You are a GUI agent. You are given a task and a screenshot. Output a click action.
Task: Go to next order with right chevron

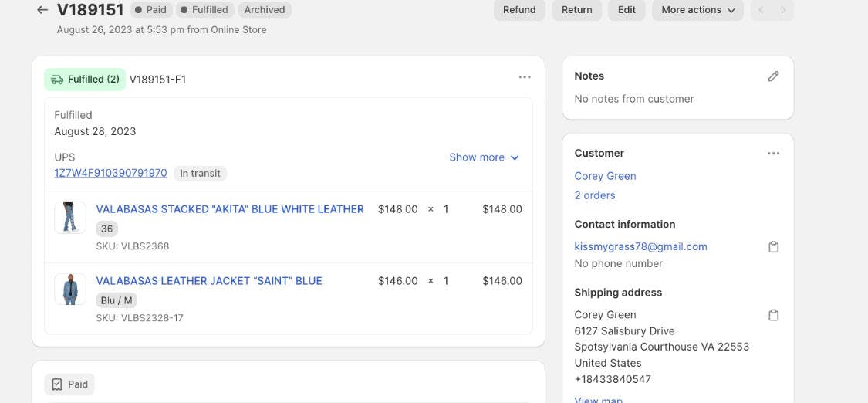tap(783, 10)
